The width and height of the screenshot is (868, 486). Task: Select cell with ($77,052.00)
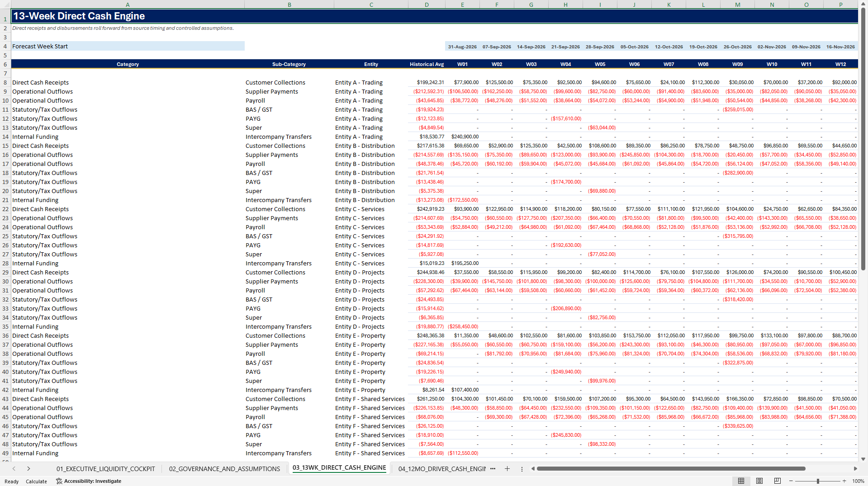coord(600,254)
